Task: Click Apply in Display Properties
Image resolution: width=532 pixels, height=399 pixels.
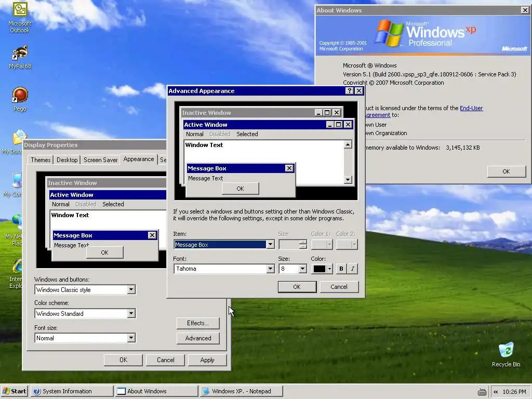Action: [x=207, y=360]
